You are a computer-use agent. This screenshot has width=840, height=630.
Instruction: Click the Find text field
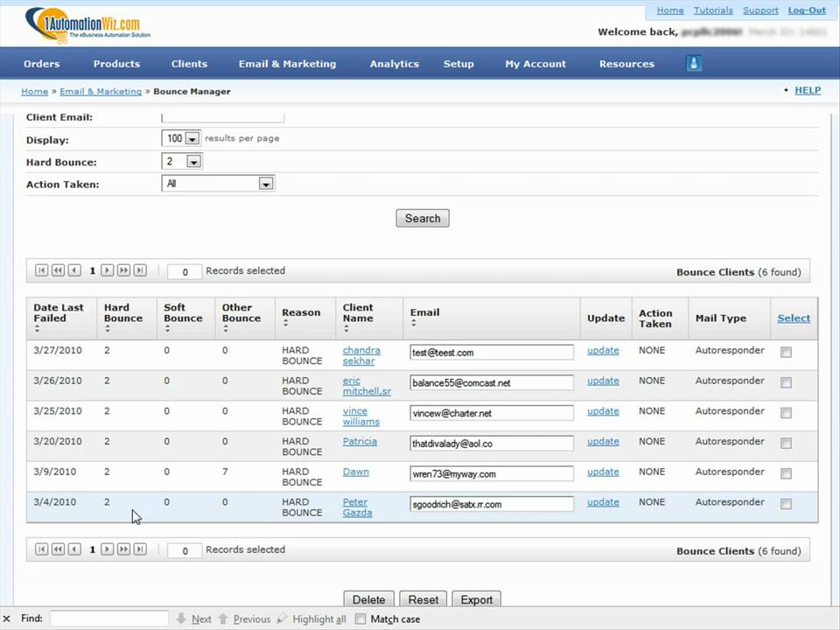point(109,619)
